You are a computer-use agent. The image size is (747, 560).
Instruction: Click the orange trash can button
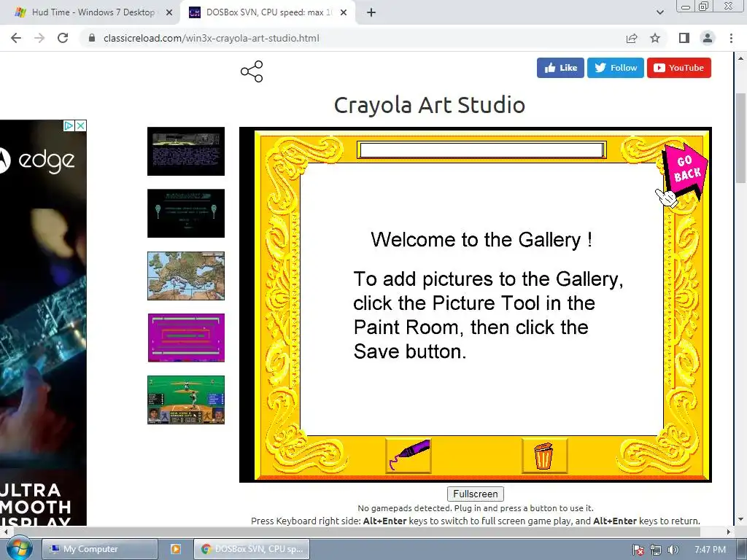pyautogui.click(x=544, y=455)
